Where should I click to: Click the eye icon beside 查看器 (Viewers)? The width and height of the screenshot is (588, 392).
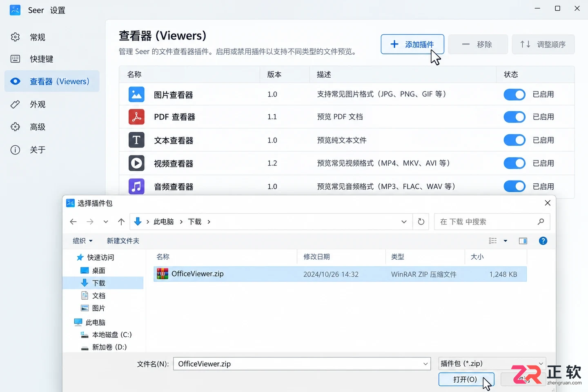(15, 81)
